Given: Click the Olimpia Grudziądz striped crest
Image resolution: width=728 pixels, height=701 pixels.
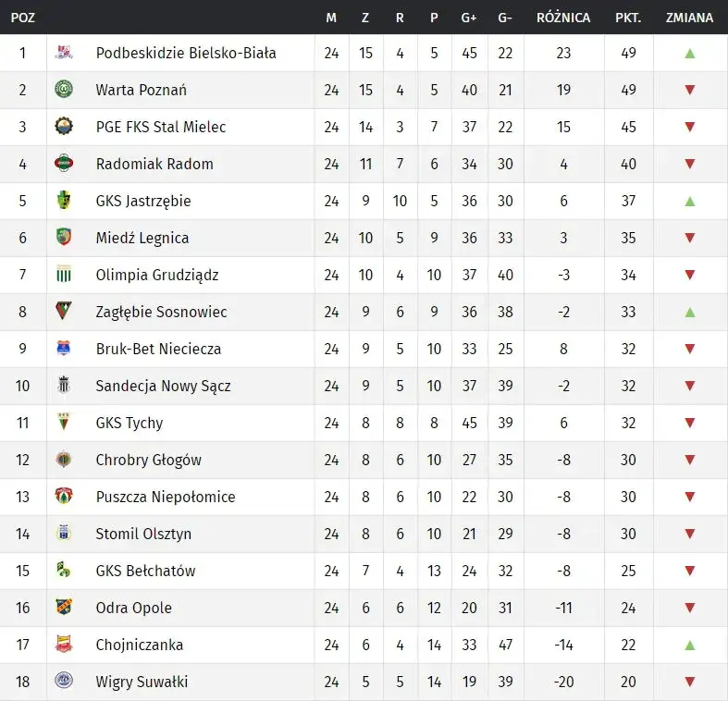Looking at the screenshot, I should 63,275.
